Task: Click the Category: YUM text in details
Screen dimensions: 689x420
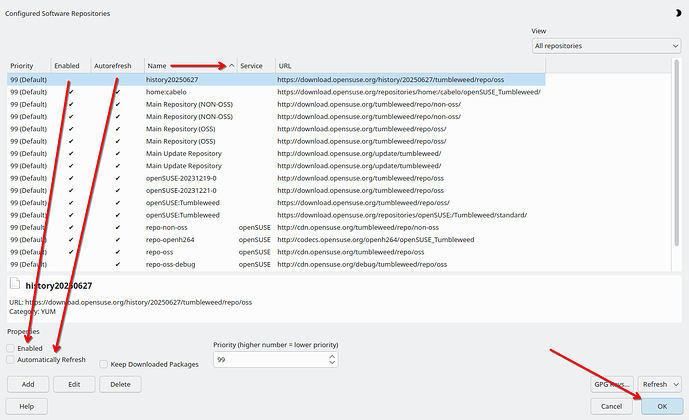Action: pos(33,311)
